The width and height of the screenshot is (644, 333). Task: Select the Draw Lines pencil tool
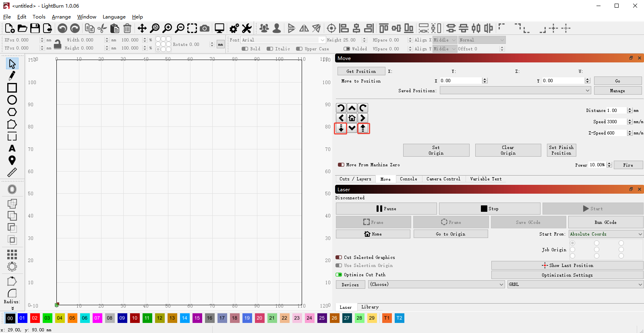tap(12, 76)
